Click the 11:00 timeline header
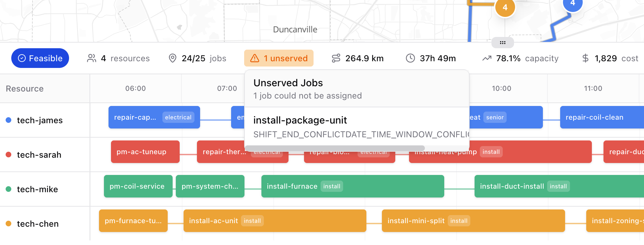 593,88
